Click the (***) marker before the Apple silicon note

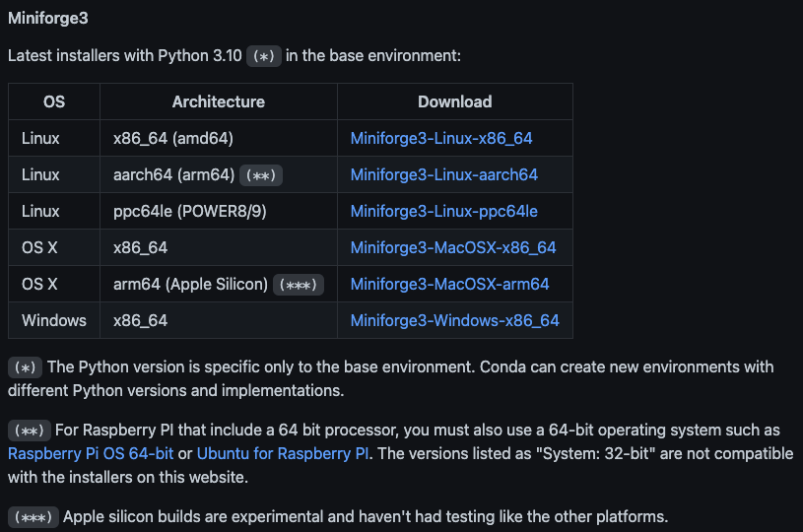[34, 516]
